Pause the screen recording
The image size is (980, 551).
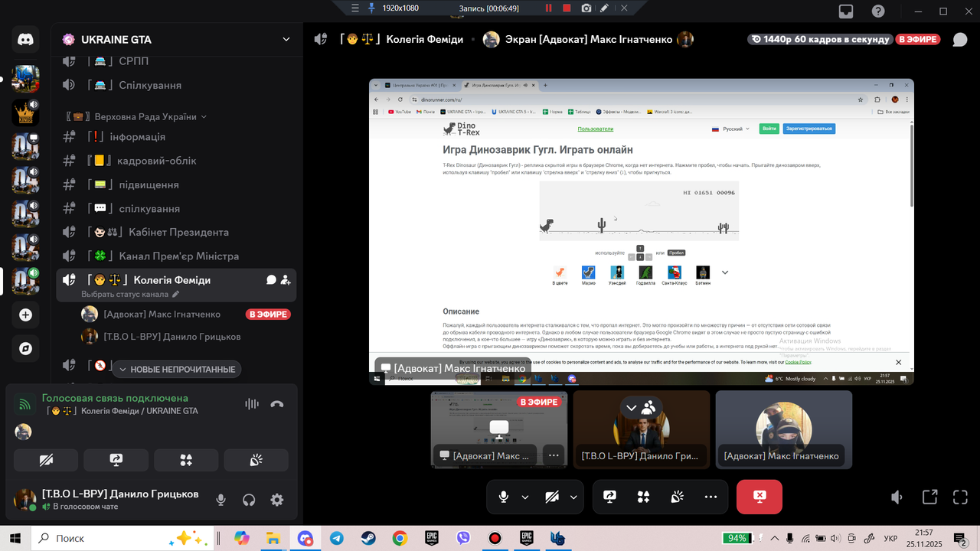coord(548,8)
